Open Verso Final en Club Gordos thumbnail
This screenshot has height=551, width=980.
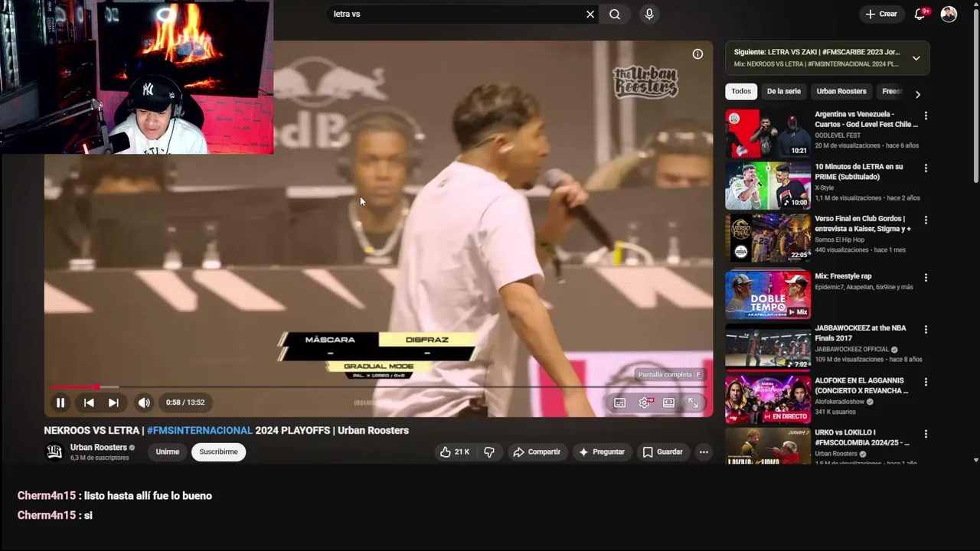pos(768,237)
